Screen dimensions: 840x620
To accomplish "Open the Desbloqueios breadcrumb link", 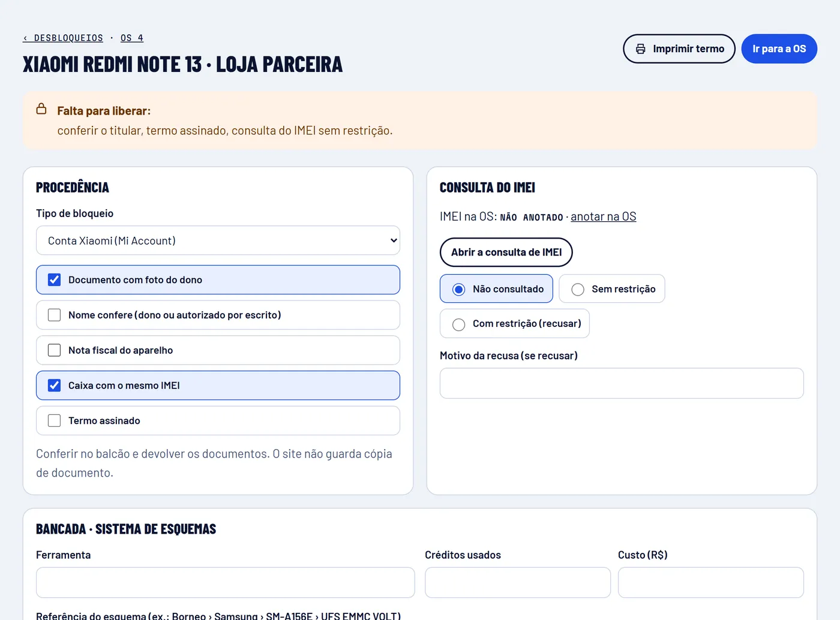I will tap(63, 38).
